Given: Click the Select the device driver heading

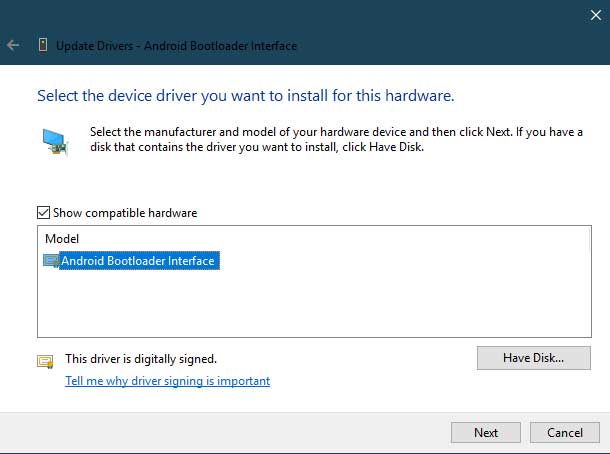Looking at the screenshot, I should coord(245,96).
